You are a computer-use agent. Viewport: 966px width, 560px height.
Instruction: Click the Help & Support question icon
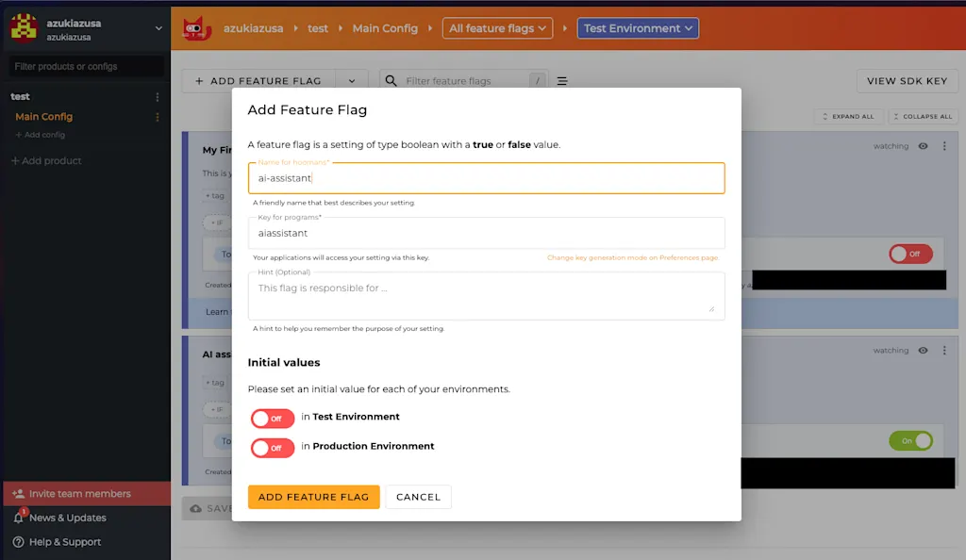19,542
